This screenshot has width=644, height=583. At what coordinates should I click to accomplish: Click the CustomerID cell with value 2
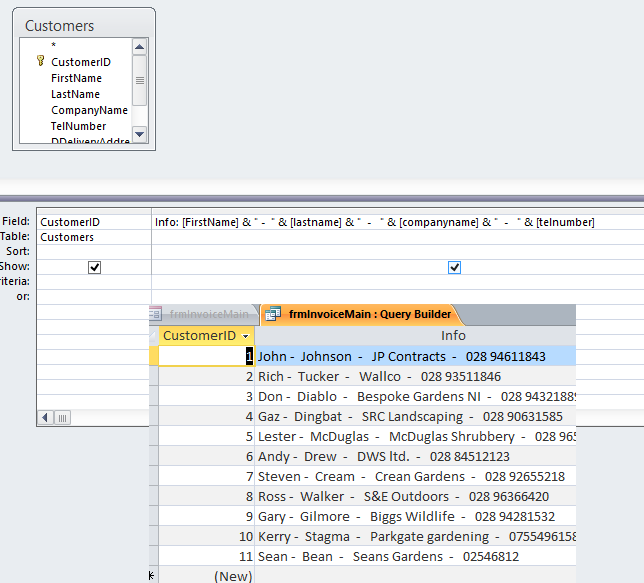pos(207,376)
